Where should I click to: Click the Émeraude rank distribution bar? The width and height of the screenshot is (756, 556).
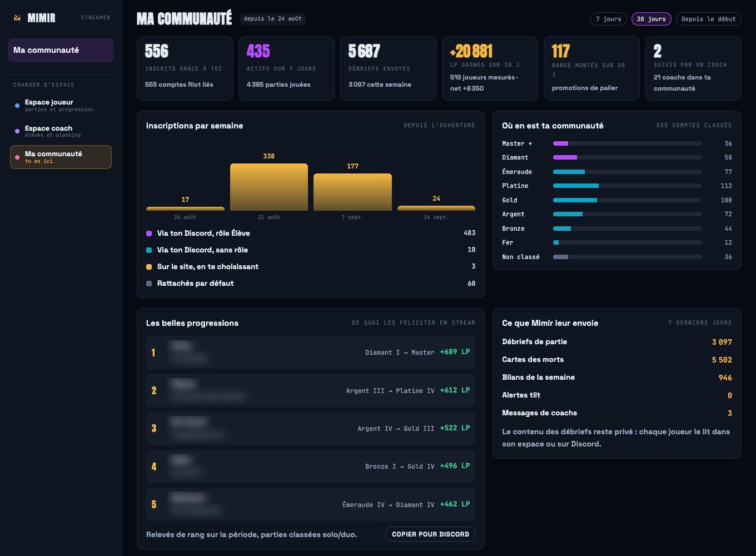627,172
